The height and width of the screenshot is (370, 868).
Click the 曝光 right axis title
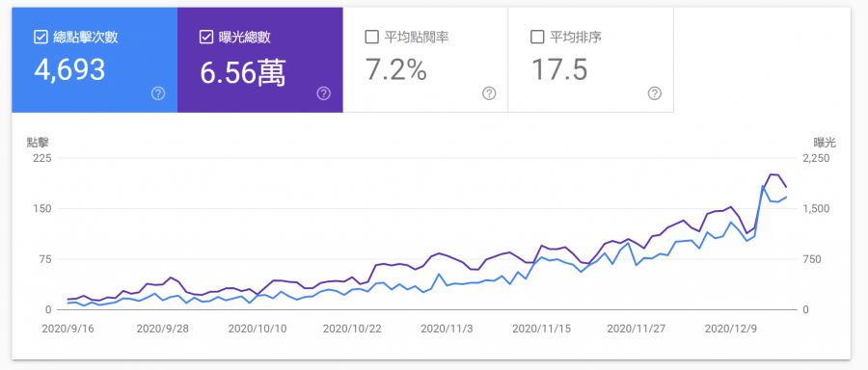click(825, 143)
